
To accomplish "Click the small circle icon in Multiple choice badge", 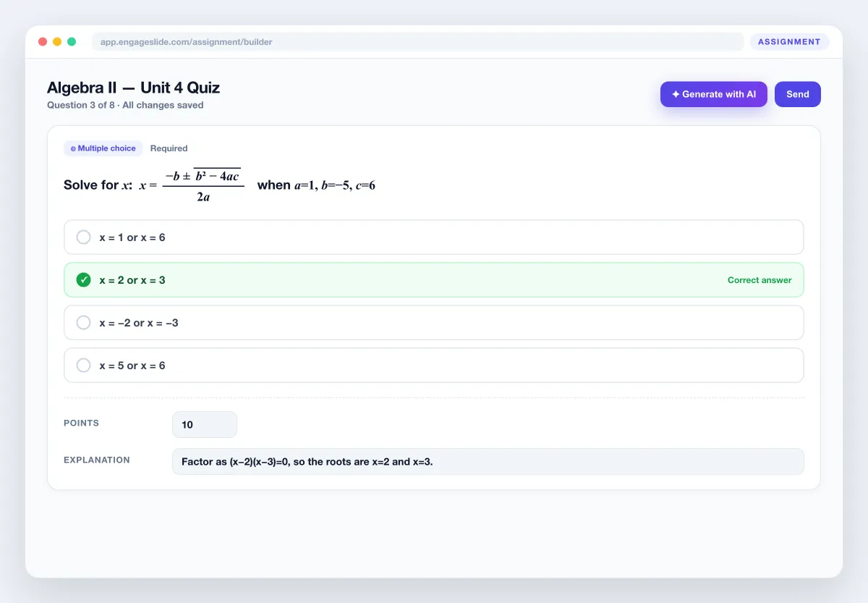I will 73,148.
